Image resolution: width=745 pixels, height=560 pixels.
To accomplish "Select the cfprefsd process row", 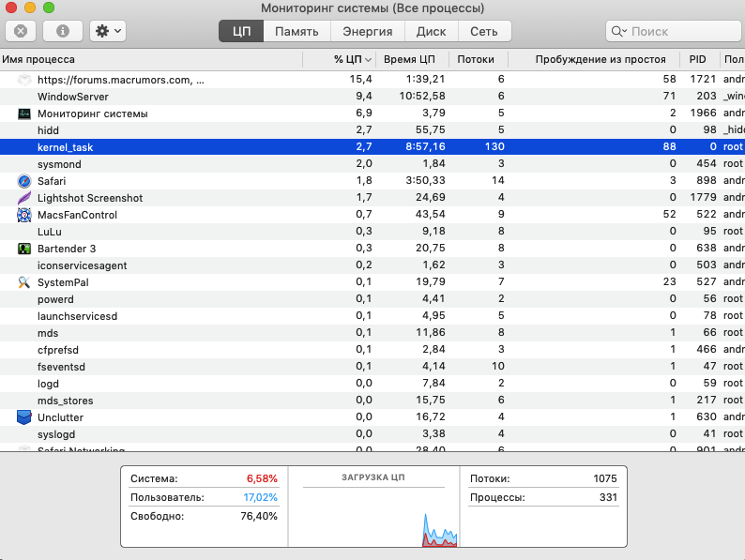I will (372, 350).
